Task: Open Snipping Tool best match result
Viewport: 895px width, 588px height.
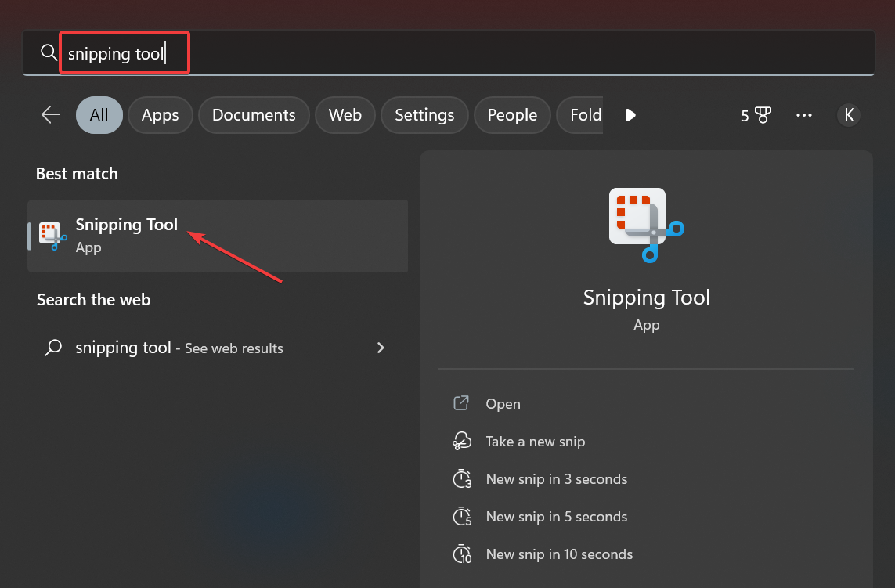Action: [218, 236]
